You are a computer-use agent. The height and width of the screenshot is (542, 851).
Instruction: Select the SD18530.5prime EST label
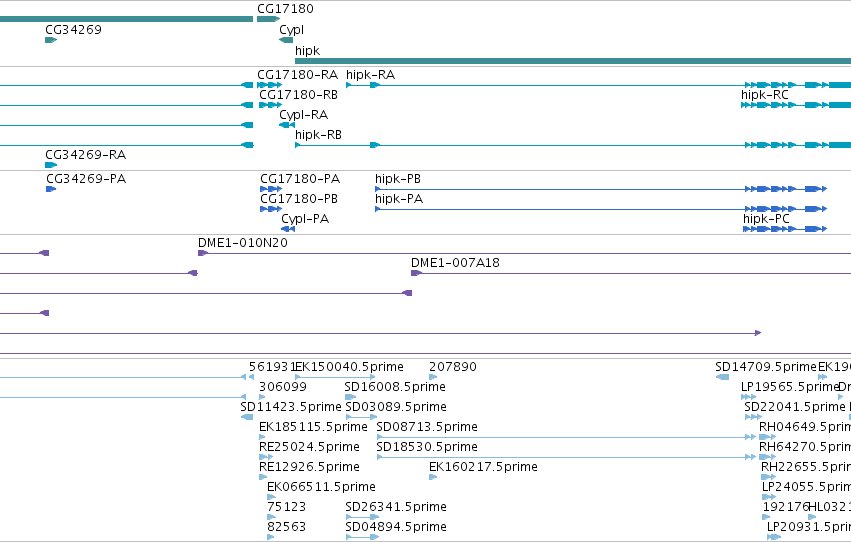(x=427, y=448)
